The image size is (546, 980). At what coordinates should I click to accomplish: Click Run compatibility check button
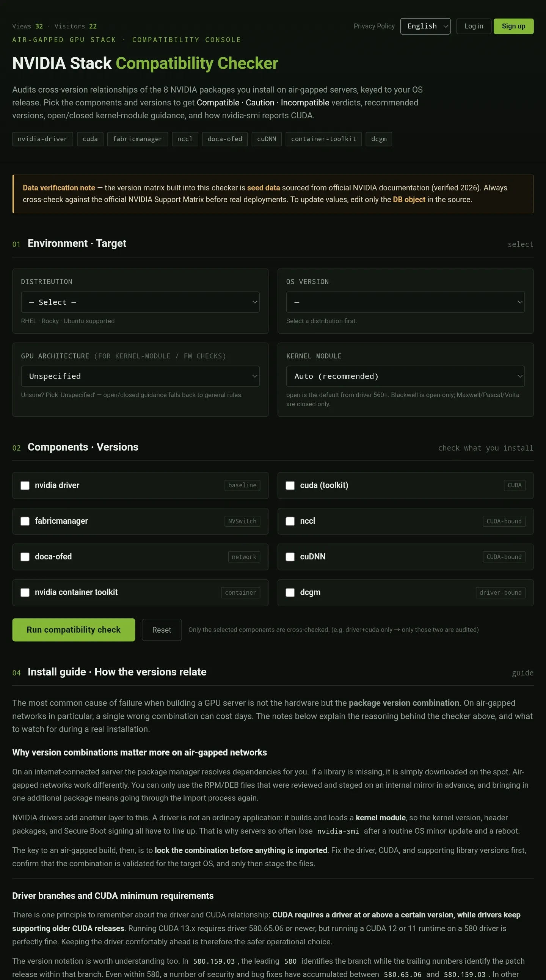coord(74,630)
